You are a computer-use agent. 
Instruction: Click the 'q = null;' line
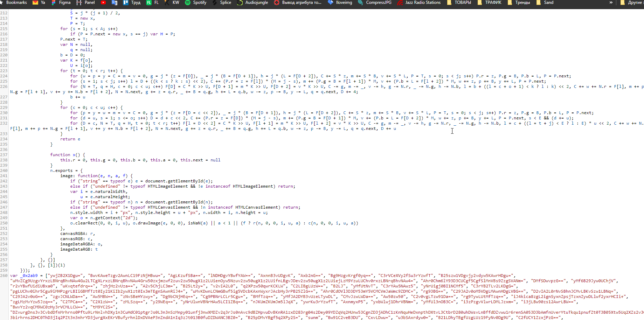point(81,50)
